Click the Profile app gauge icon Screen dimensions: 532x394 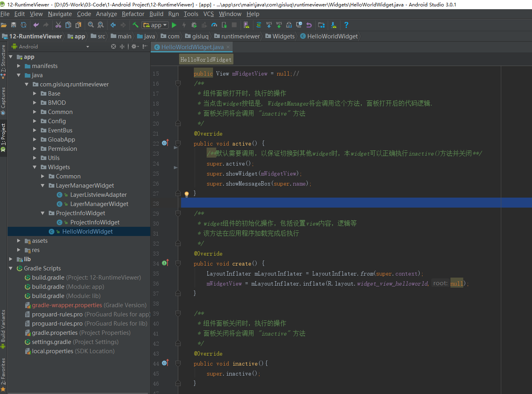214,25
